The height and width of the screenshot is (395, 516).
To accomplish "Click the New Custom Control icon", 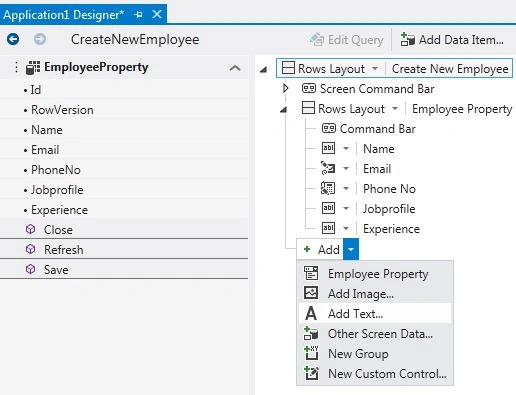I will tap(311, 373).
